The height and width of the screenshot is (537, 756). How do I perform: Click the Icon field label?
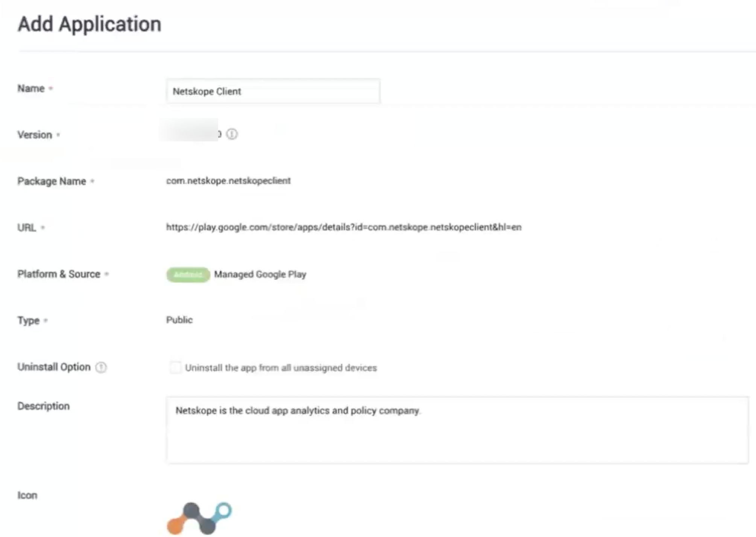[x=27, y=495]
